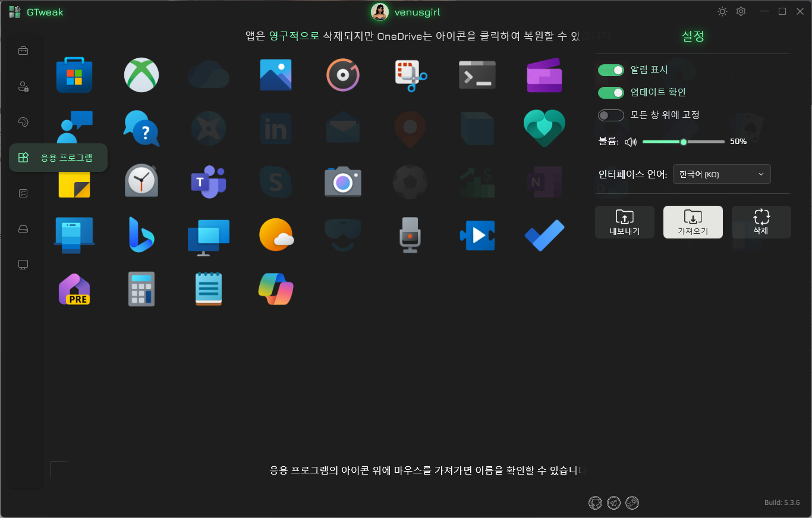Click the dimmed Skype icon
The image size is (812, 518).
coord(276,182)
